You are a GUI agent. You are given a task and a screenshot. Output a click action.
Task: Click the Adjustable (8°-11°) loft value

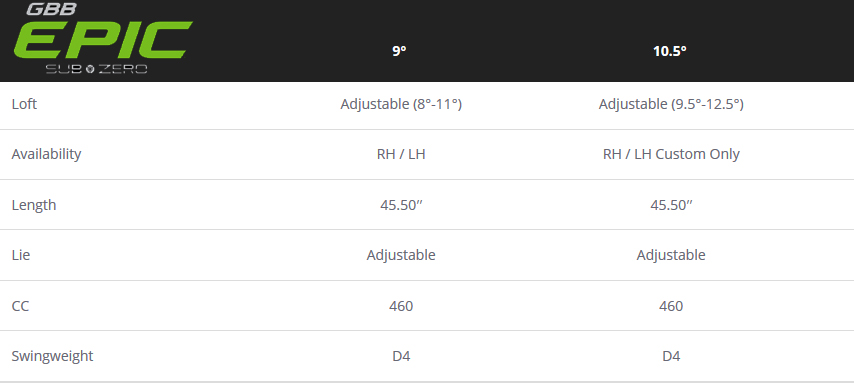pos(401,104)
